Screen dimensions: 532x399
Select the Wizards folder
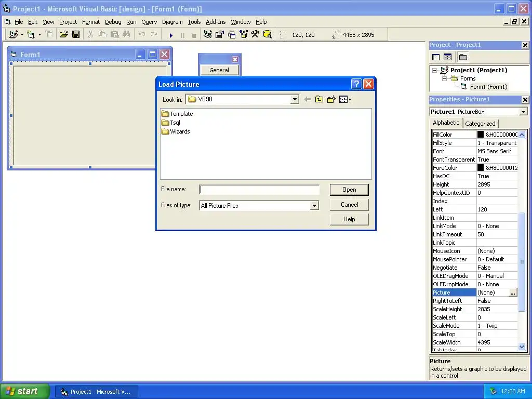[x=176, y=131]
